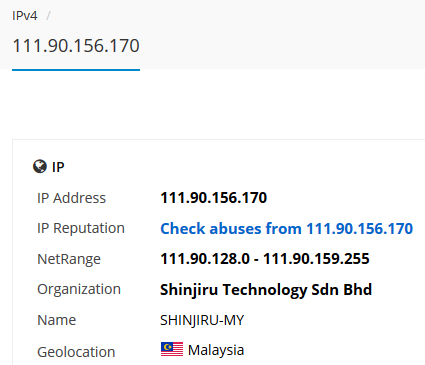This screenshot has width=425, height=365.
Task: Click the globe icon beside IP heading
Action: (x=40, y=166)
